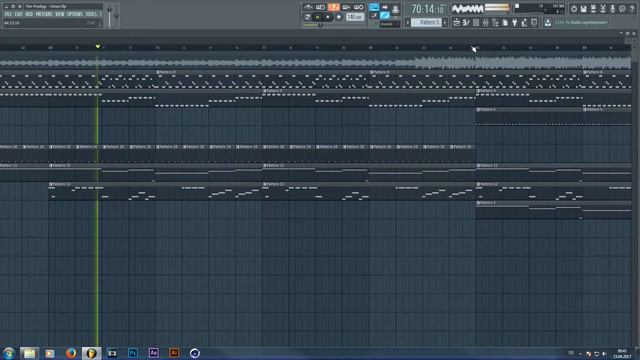Open the Pattern 5 selector
Image resolution: width=640 pixels, height=360 pixels.
[427, 22]
